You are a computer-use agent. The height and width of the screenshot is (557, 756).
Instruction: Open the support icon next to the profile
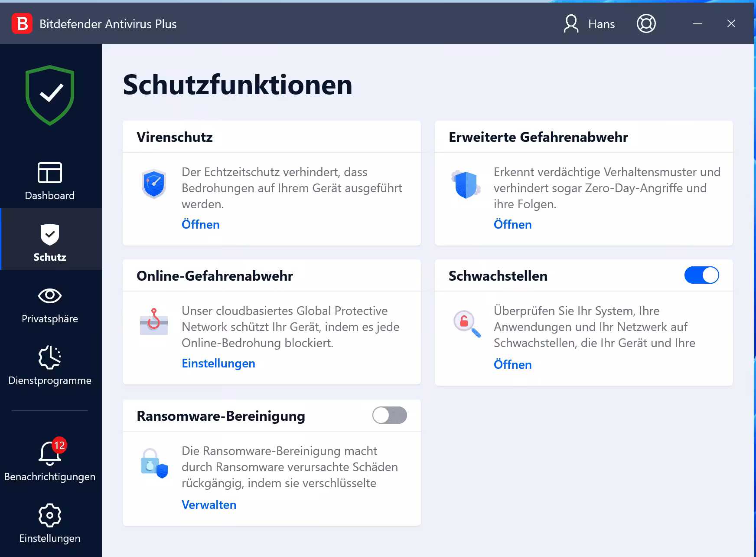tap(646, 24)
